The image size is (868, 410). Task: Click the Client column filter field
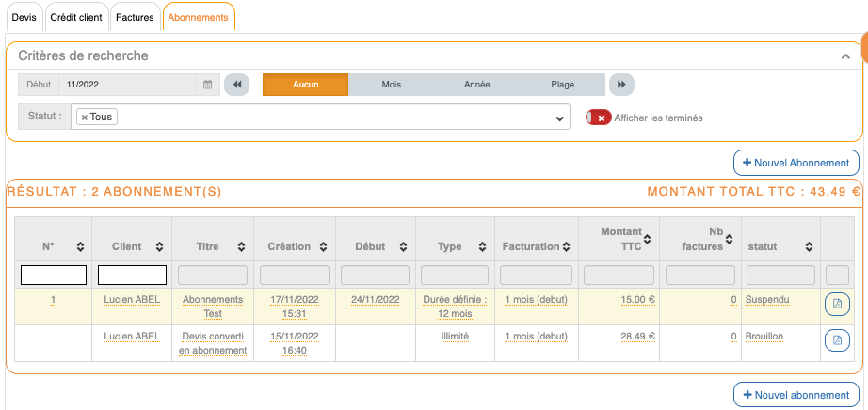tap(132, 275)
